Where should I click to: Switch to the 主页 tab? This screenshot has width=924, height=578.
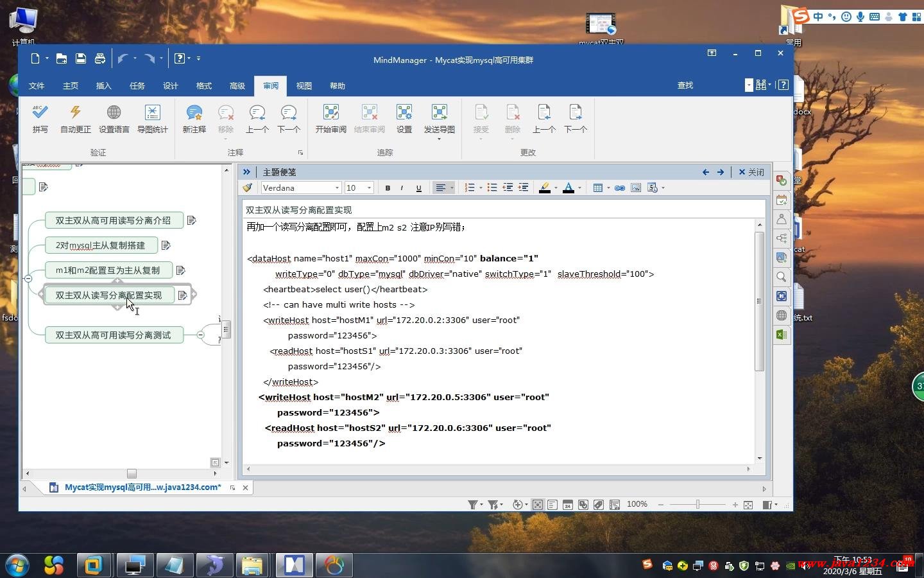click(71, 85)
